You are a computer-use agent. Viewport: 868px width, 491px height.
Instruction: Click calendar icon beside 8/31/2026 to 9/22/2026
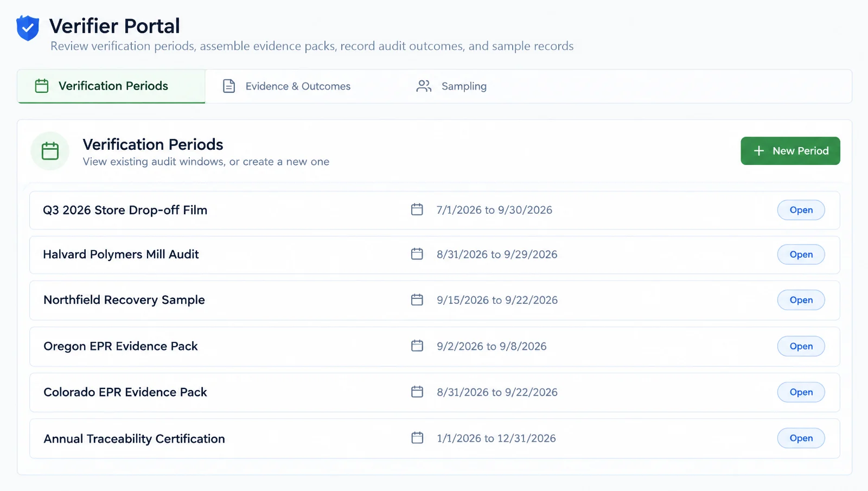pyautogui.click(x=417, y=392)
